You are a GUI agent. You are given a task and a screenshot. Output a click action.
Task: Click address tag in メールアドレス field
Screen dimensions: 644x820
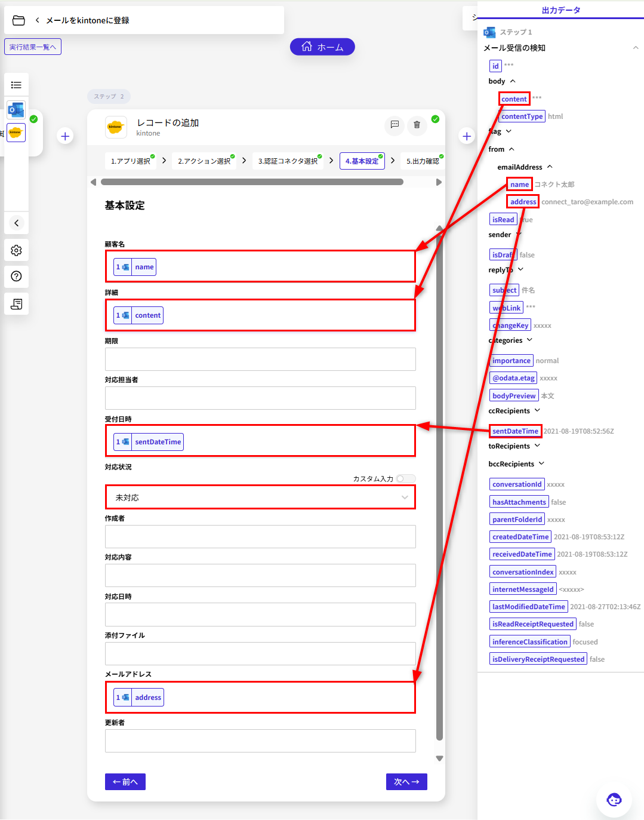point(138,698)
